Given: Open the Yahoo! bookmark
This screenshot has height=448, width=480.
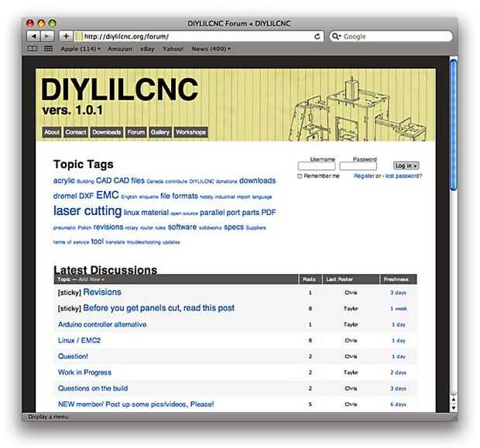Looking at the screenshot, I should coord(173,49).
